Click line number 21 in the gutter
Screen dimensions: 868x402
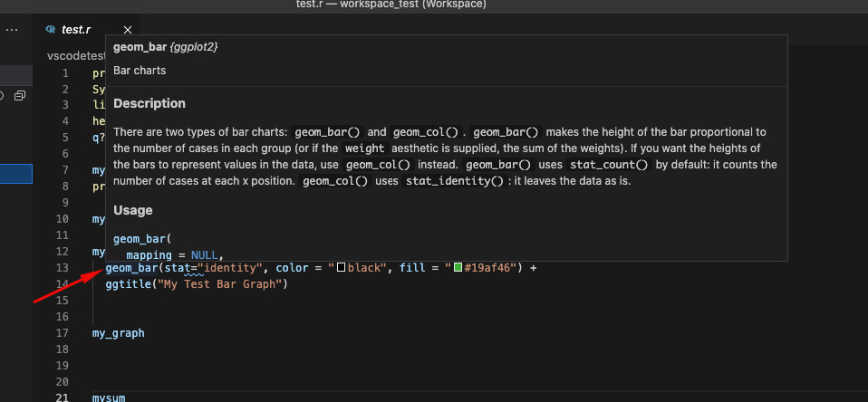pyautogui.click(x=62, y=398)
